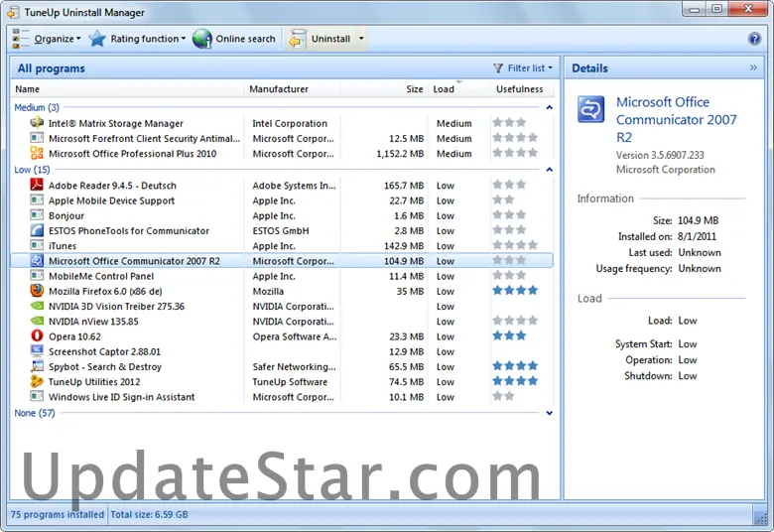
Task: Click the TuneUp Utilities 2012 icon
Action: (37, 382)
